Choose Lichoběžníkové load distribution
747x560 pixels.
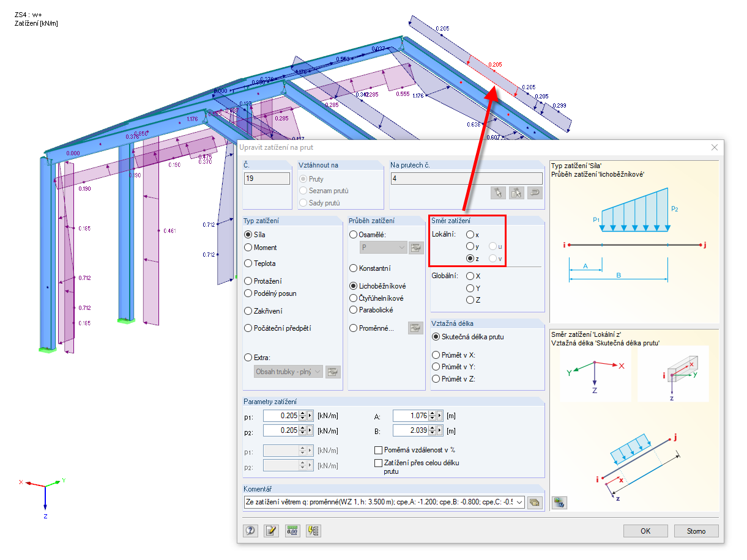[x=353, y=286]
